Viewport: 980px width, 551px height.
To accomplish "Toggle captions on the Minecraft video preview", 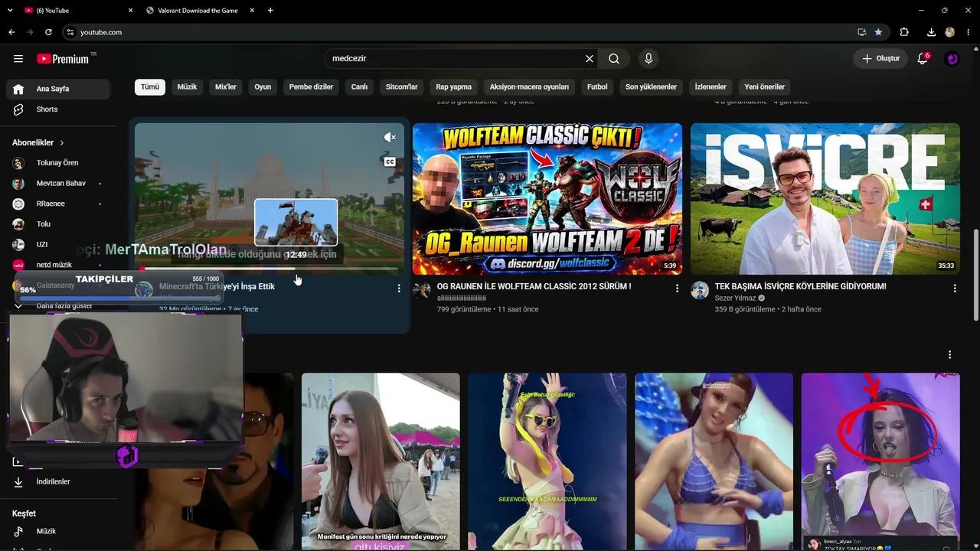I will [x=390, y=162].
